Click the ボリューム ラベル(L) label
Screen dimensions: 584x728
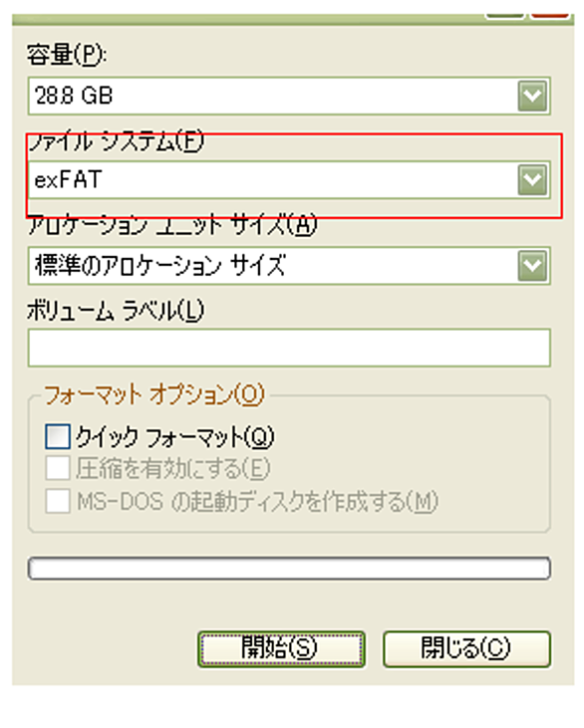[116, 310]
